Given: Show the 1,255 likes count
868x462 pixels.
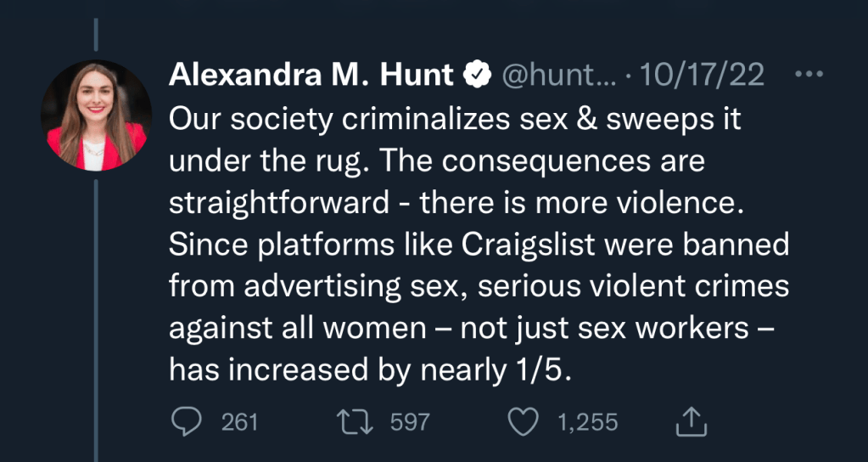Looking at the screenshot, I should point(586,421).
